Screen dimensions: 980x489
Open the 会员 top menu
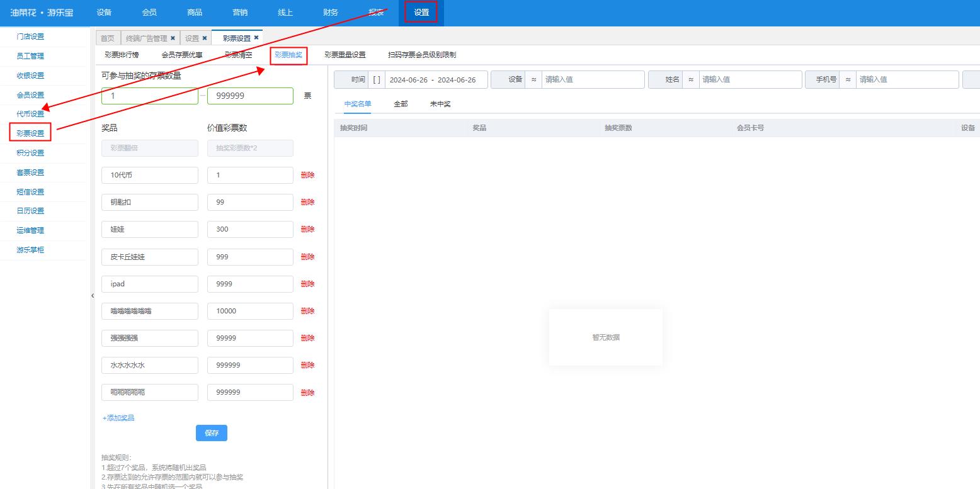[x=149, y=13]
